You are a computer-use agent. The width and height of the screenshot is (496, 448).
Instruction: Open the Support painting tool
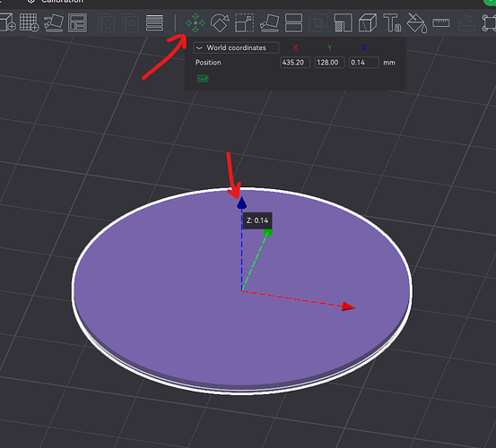(344, 22)
